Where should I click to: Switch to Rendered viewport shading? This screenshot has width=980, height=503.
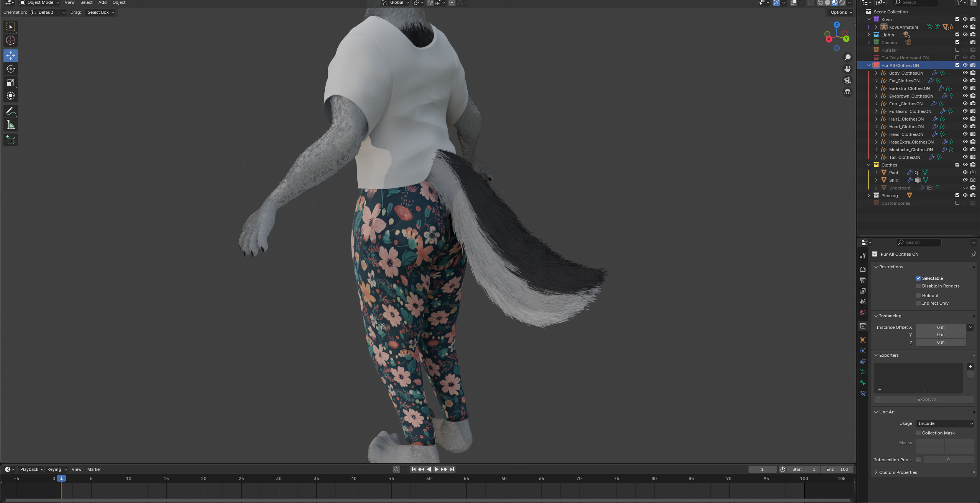(x=842, y=3)
